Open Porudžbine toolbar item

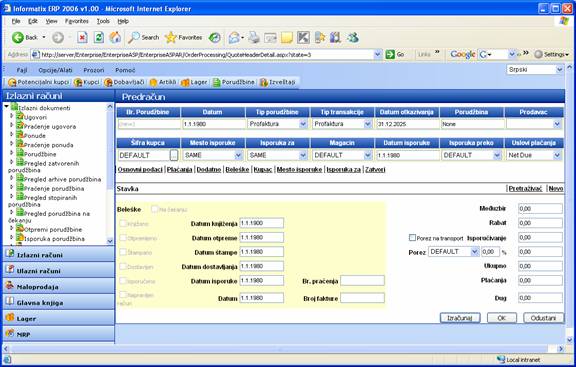pos(233,82)
